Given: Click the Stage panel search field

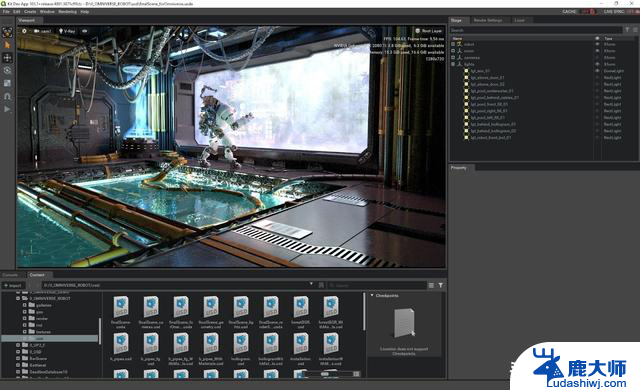Looking at the screenshot, I should tap(536, 30).
